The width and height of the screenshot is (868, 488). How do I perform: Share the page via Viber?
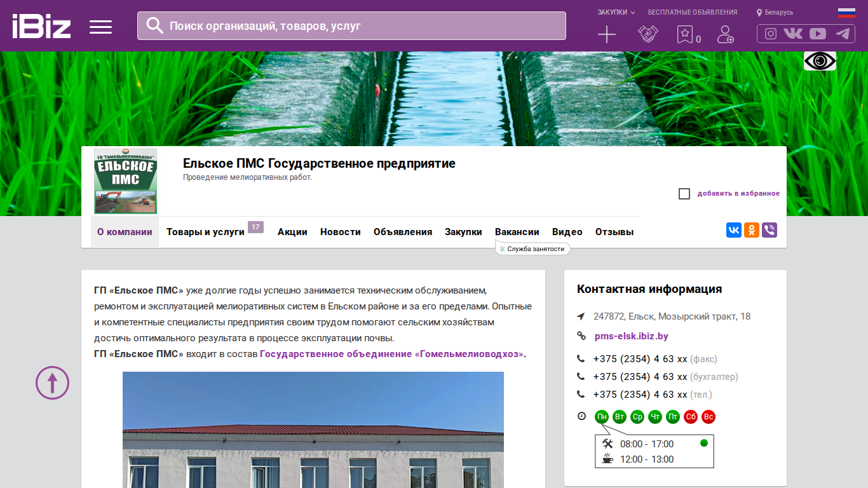point(770,230)
